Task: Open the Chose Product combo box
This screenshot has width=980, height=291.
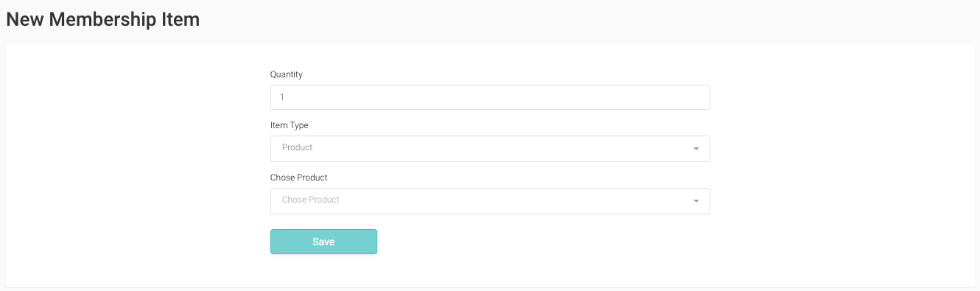Action: (x=490, y=201)
